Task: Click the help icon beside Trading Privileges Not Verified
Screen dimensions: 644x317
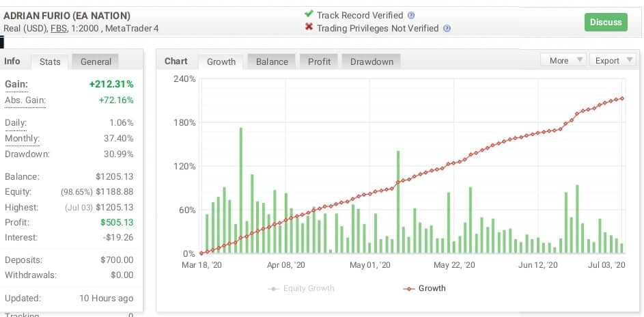Action: tap(447, 28)
